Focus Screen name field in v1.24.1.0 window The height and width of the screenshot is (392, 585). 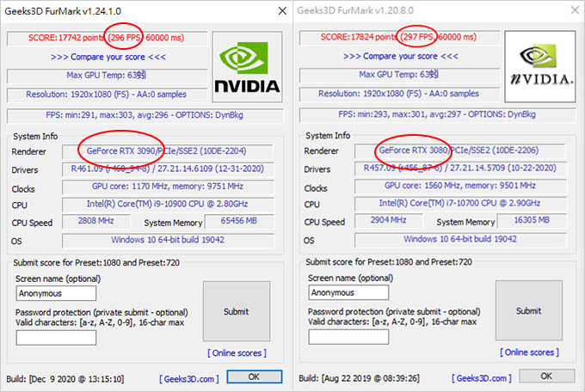[56, 293]
